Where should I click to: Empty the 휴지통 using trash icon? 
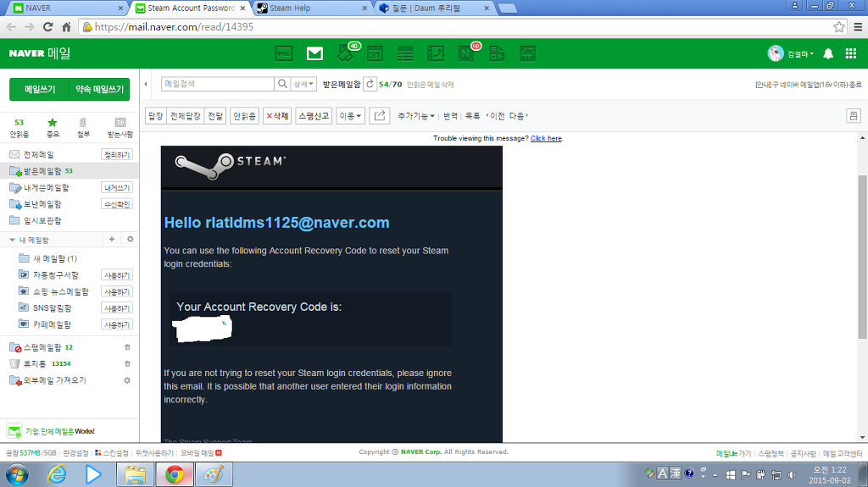click(x=127, y=364)
